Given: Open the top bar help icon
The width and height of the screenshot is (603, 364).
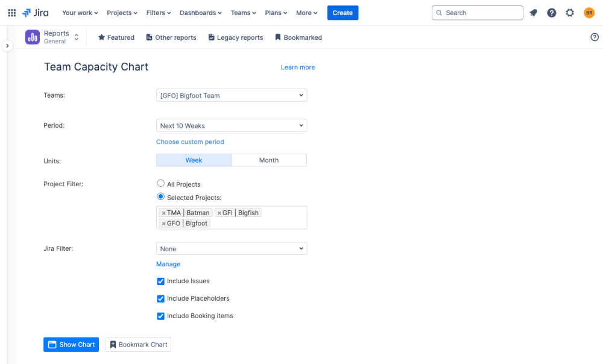Looking at the screenshot, I should [x=552, y=13].
